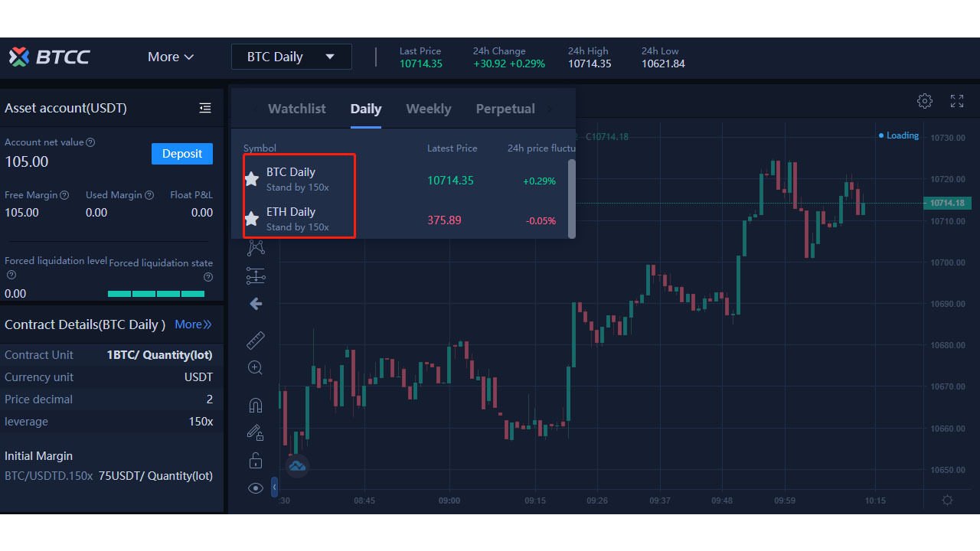980x551 pixels.
Task: Toggle magnet mode for drawings
Action: [256, 405]
